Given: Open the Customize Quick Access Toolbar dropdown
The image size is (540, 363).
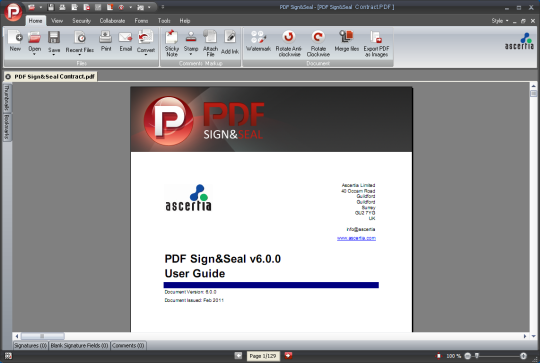Looking at the screenshot, I should click(x=163, y=7).
